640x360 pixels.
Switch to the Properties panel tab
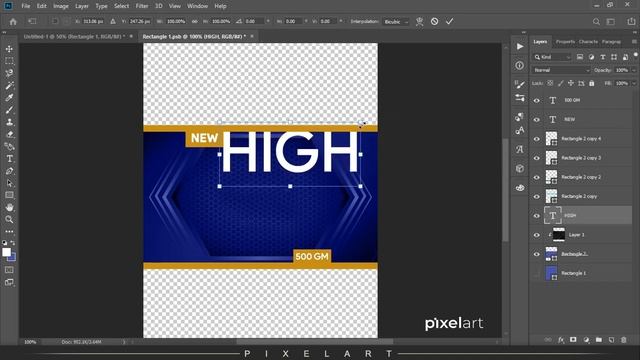565,42
